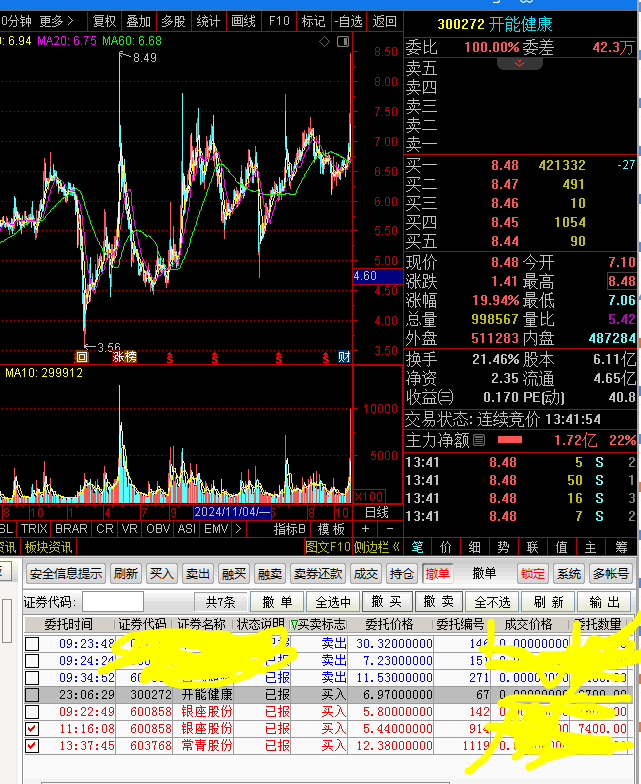Open the 复权 menu

(x=104, y=22)
